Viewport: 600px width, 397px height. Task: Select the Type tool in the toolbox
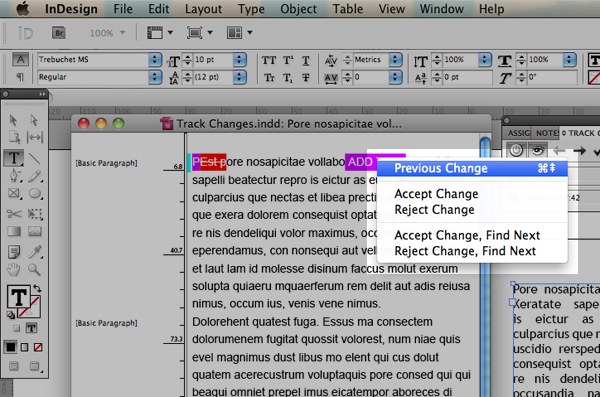click(14, 158)
